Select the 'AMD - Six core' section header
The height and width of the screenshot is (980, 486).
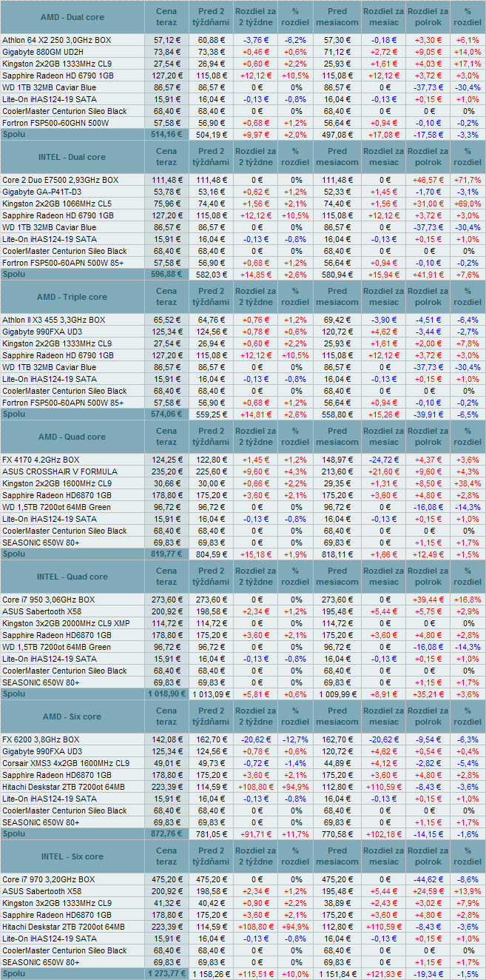(x=72, y=716)
